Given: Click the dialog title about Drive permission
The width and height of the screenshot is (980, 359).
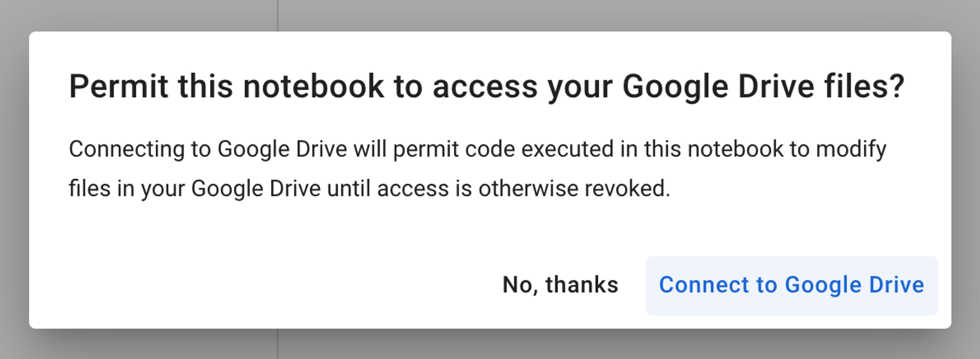Looking at the screenshot, I should (x=486, y=87).
